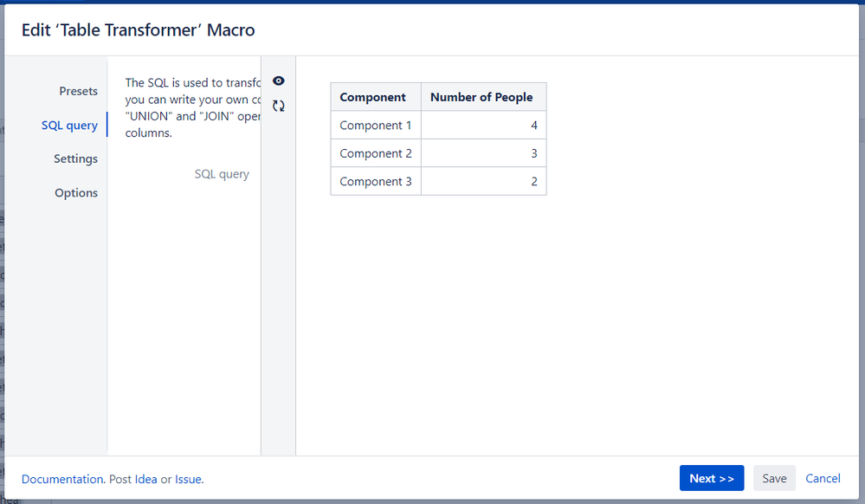Switch to the Settings tab
865x504 pixels.
(75, 159)
